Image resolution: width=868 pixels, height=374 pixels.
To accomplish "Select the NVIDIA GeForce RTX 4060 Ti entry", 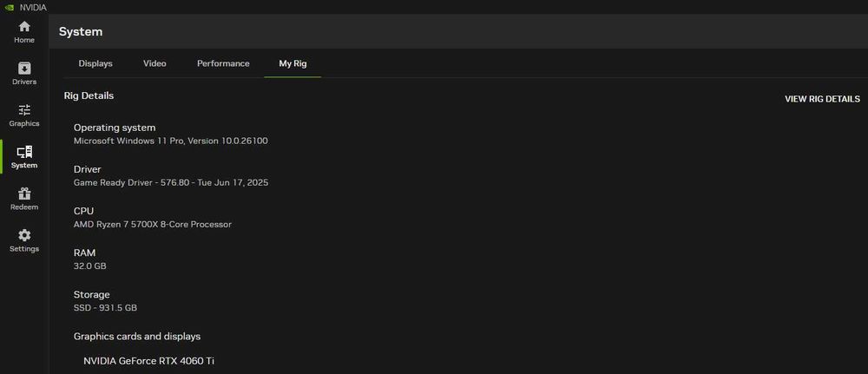I will point(148,360).
